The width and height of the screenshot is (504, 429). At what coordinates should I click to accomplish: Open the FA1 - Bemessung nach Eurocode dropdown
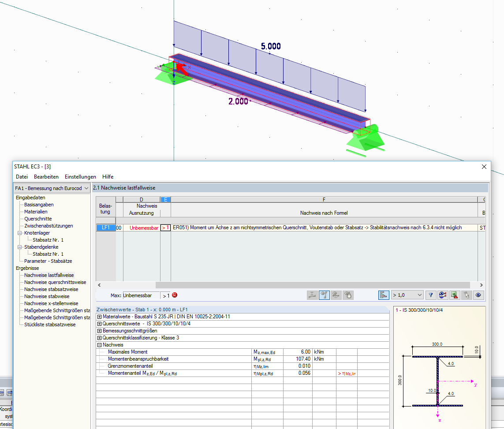coord(52,188)
